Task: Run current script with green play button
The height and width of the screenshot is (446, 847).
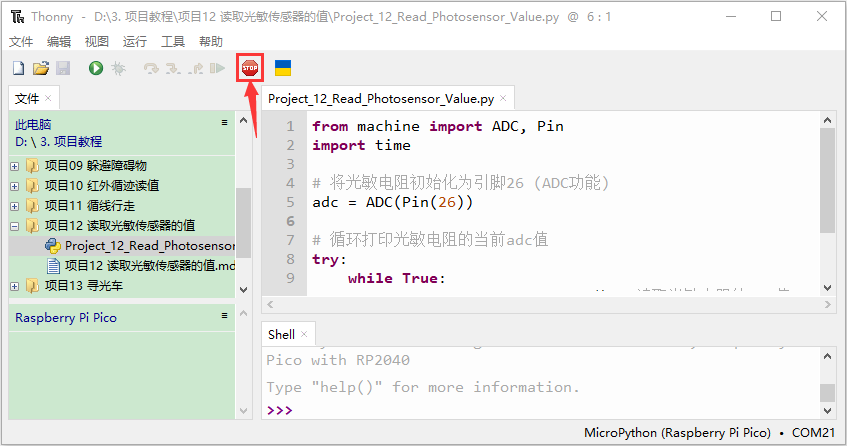Action: click(96, 68)
